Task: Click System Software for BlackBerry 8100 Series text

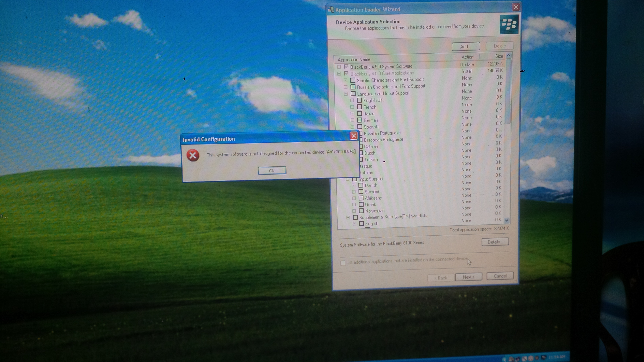Action: [382, 244]
